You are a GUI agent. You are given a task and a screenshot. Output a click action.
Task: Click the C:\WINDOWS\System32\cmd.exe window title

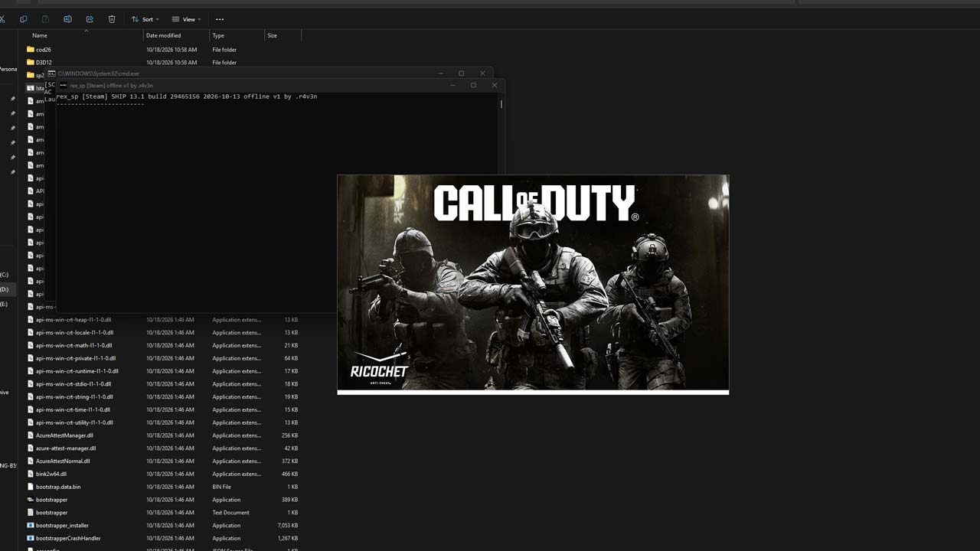click(x=99, y=73)
